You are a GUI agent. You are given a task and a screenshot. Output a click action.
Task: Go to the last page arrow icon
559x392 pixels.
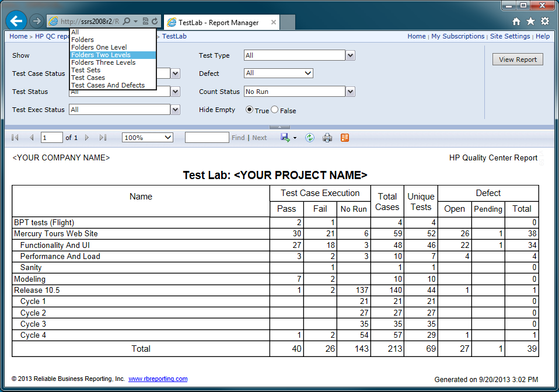coord(103,137)
